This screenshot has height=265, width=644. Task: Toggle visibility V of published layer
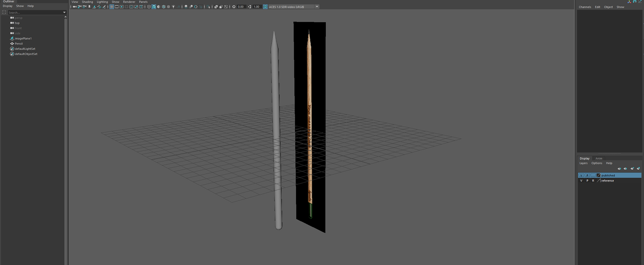(581, 175)
